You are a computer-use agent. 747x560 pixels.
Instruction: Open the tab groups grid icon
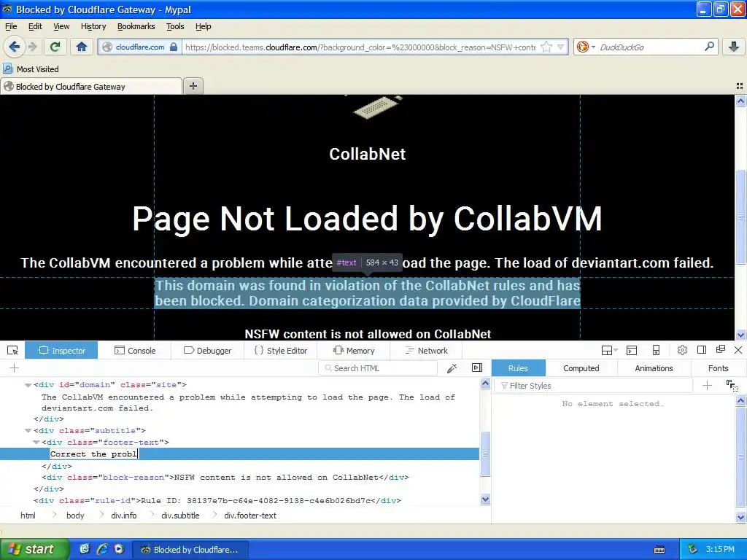tap(740, 86)
